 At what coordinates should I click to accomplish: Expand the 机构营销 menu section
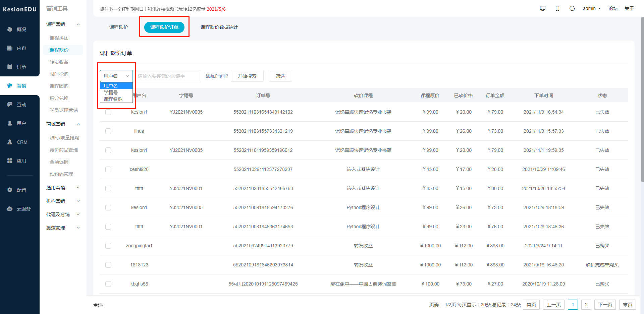pos(63,201)
